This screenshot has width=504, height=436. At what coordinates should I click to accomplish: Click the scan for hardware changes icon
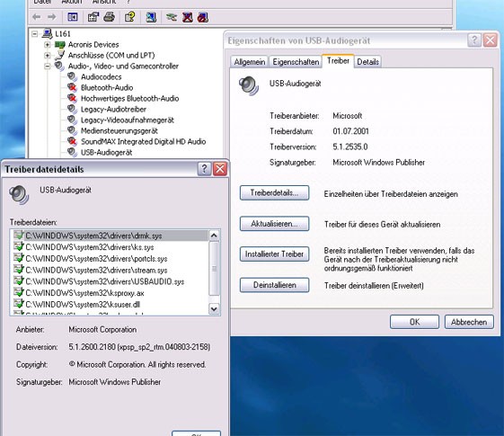tap(151, 17)
